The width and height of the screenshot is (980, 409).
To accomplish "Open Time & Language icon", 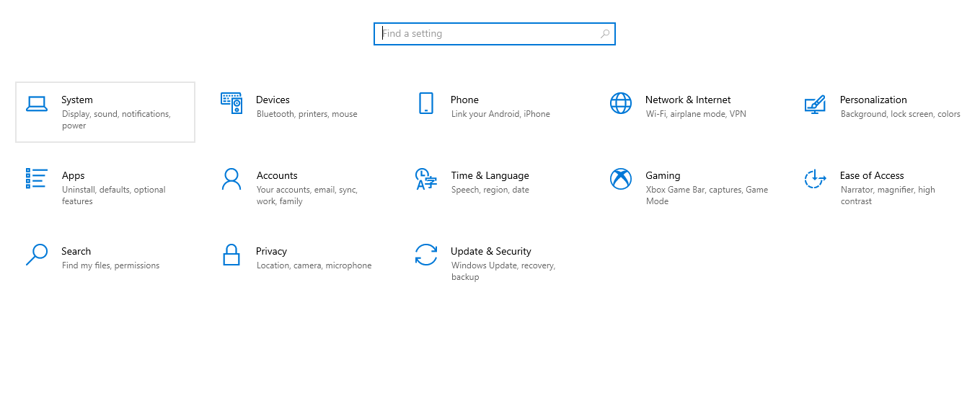I will click(426, 179).
